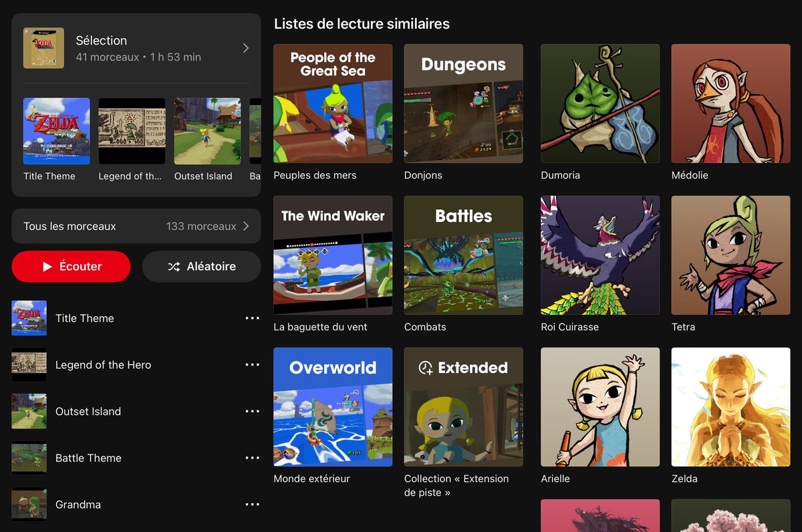
Task: Click the Collection « Extension de piste » label
Action: (x=456, y=486)
